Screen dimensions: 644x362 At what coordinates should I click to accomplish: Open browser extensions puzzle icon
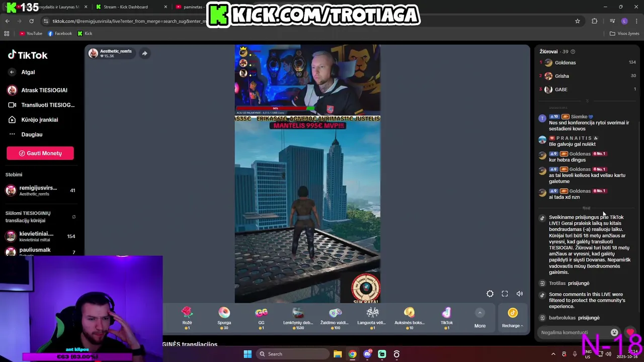[x=595, y=21]
